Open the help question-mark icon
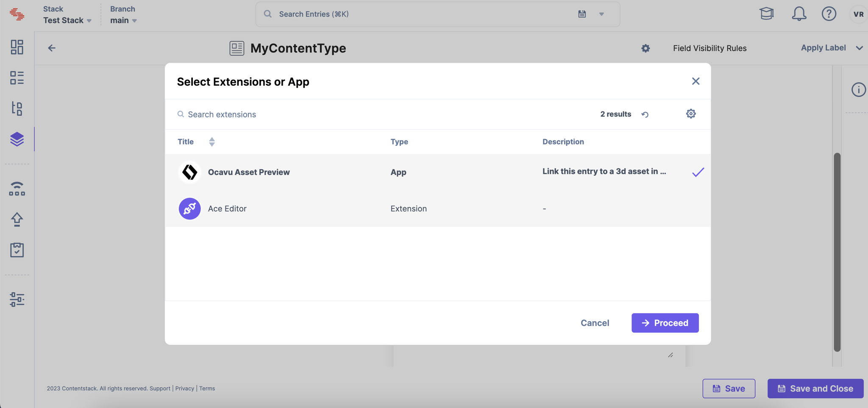This screenshot has width=868, height=408. pyautogui.click(x=829, y=14)
